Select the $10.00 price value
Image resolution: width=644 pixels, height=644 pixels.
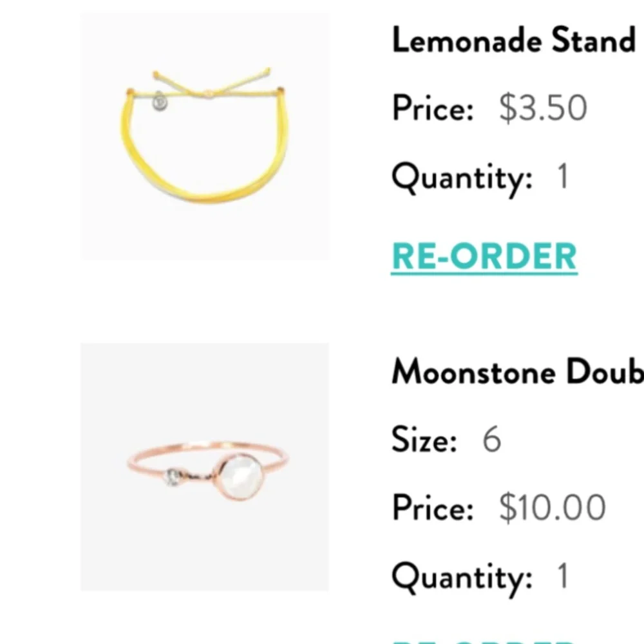552,509
